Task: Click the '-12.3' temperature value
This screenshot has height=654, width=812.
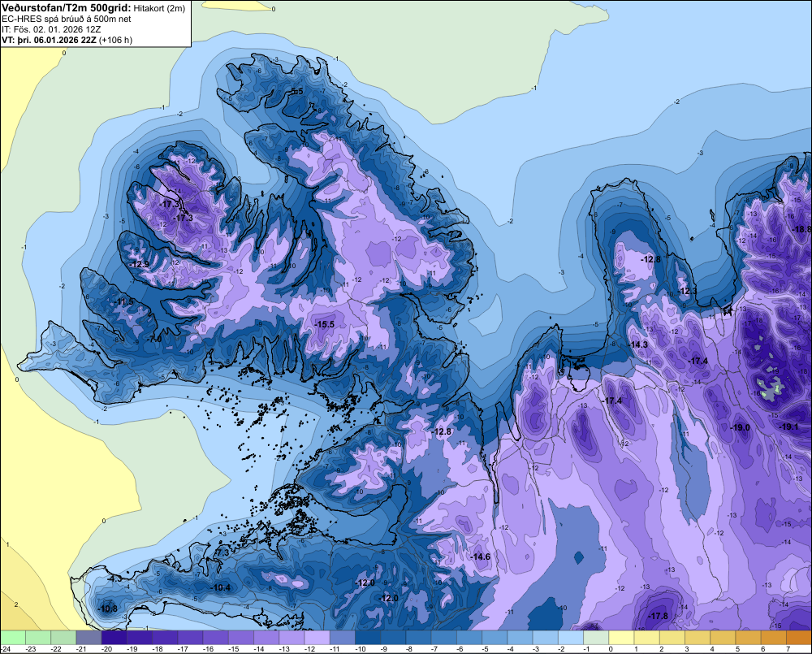Action: tap(687, 291)
